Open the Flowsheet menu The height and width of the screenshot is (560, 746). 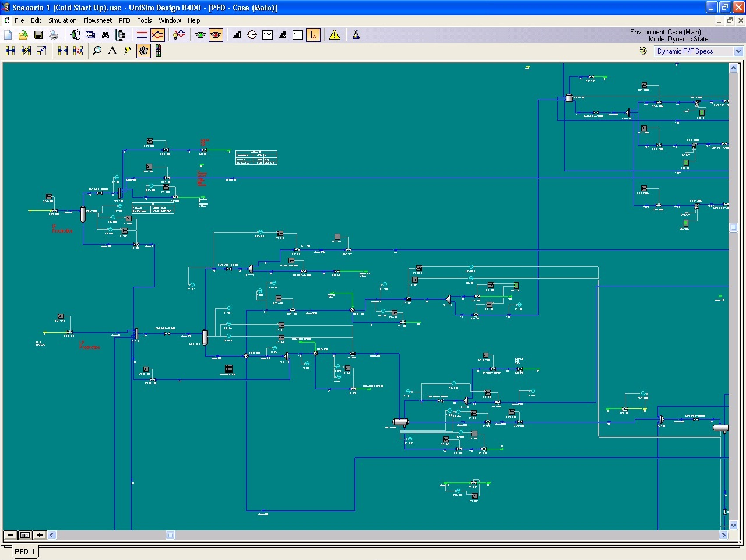97,20
